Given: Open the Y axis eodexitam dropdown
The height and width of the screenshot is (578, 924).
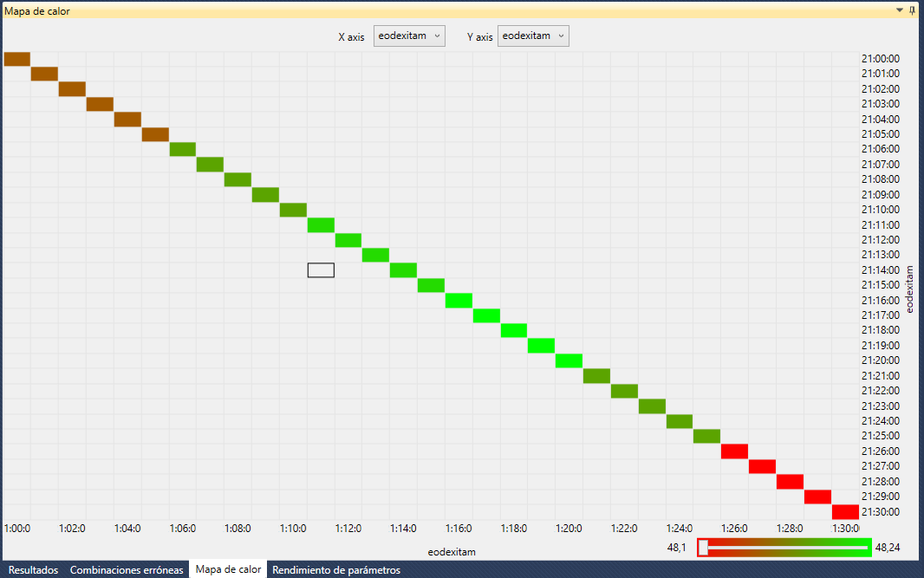Looking at the screenshot, I should [x=533, y=36].
